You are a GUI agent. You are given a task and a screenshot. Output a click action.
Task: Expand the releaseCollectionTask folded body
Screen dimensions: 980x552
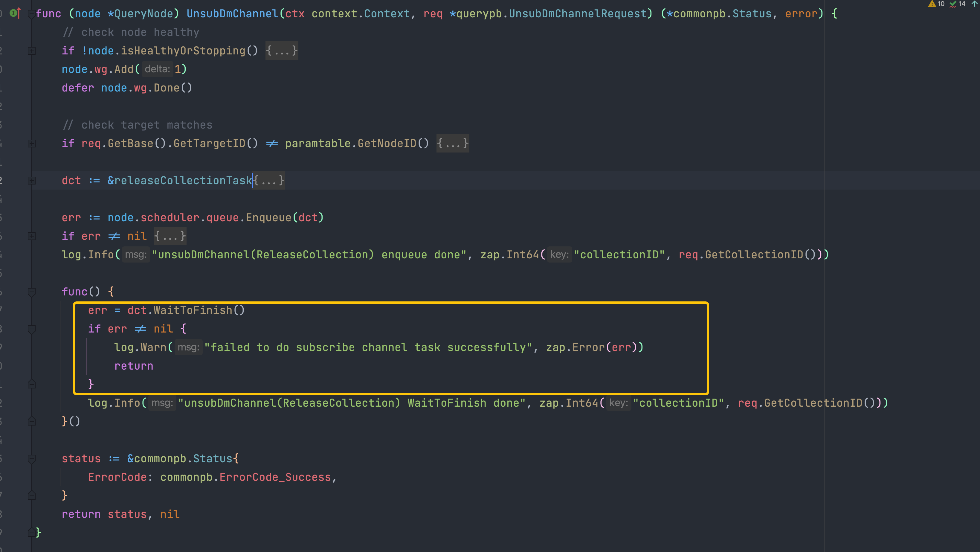click(x=269, y=180)
